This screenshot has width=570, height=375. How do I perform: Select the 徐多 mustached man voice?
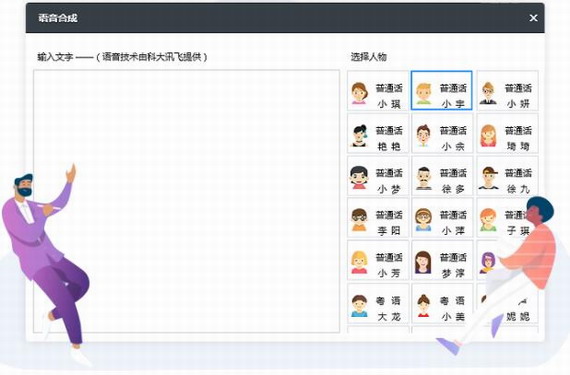click(x=442, y=176)
